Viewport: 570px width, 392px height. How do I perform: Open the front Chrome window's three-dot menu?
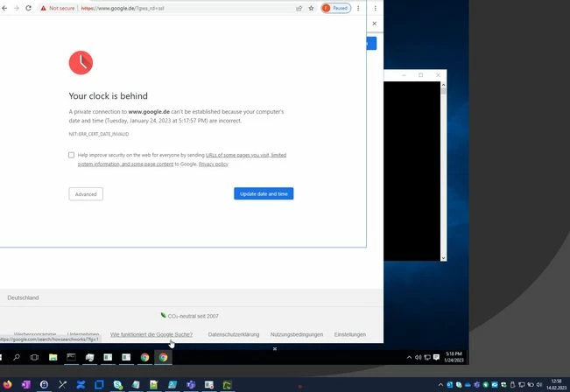click(x=358, y=8)
